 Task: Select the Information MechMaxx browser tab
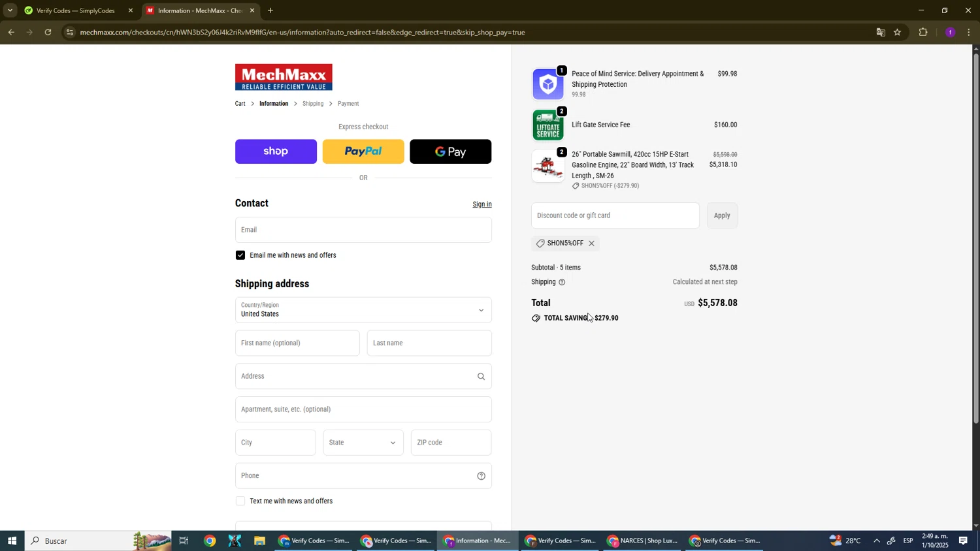click(x=199, y=10)
